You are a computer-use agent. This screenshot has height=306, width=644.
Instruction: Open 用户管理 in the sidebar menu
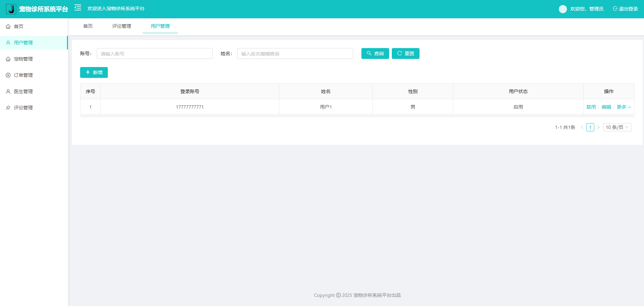pos(34,43)
